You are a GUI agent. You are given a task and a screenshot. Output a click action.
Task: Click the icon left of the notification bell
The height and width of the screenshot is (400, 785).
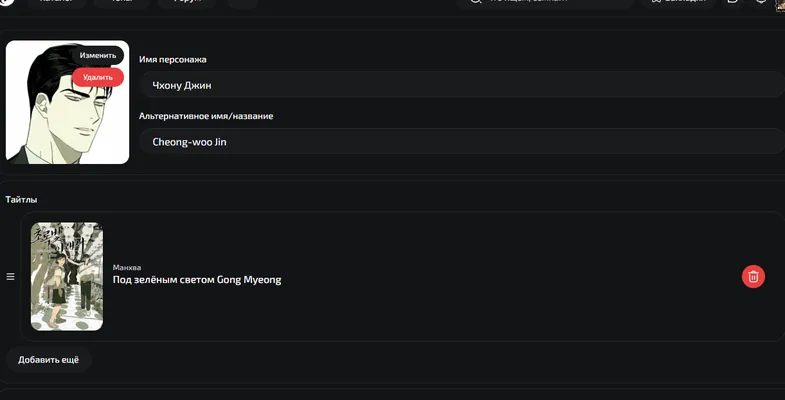[732, 2]
